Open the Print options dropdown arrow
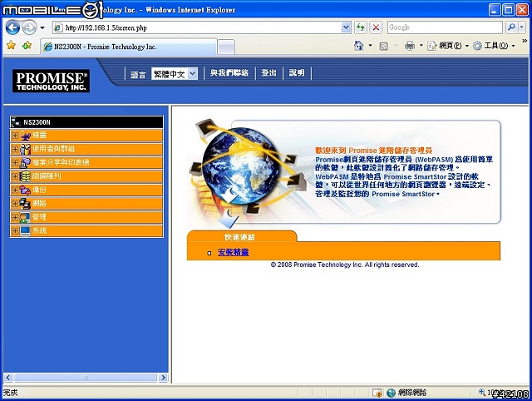 point(421,46)
